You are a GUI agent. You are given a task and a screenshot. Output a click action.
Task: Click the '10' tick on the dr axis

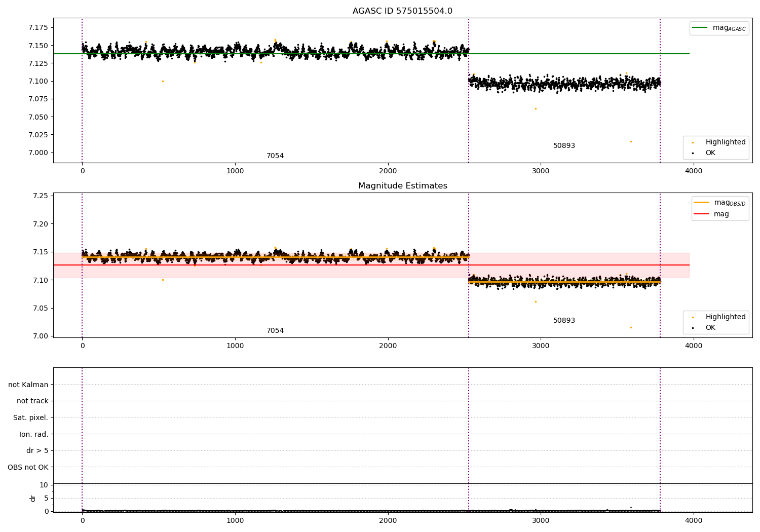[x=44, y=485]
